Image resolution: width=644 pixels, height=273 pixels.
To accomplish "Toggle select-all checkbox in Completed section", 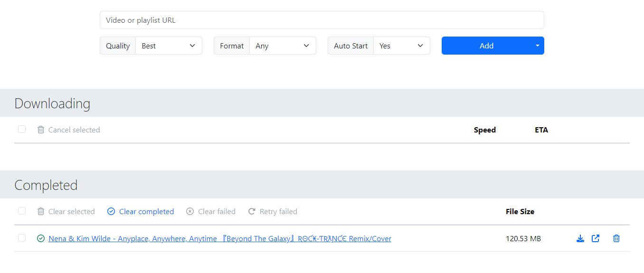I will point(22,211).
